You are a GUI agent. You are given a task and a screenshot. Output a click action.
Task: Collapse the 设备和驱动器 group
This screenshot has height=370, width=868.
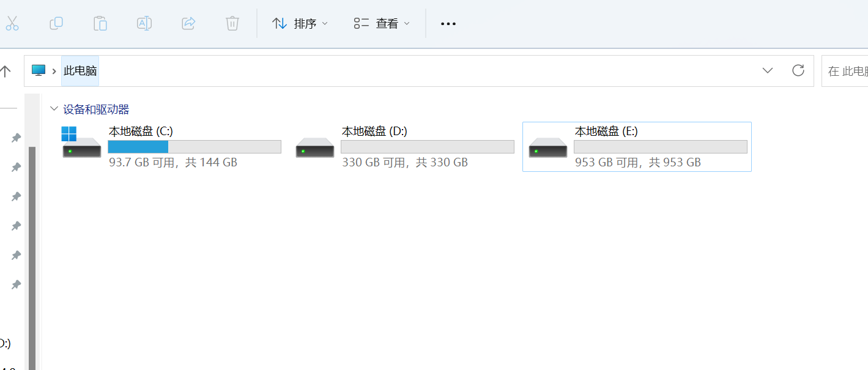[54, 109]
